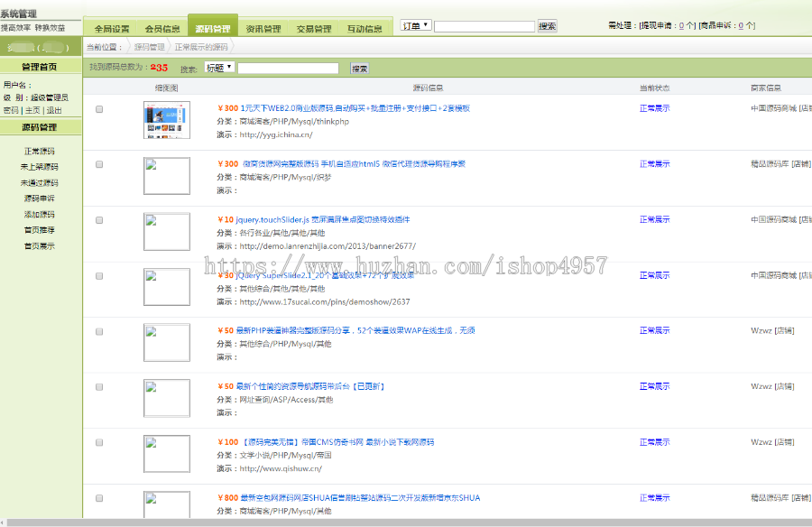
Task: Open the 最新PHP装逼神器完整版源码 title link
Action: click(355, 330)
